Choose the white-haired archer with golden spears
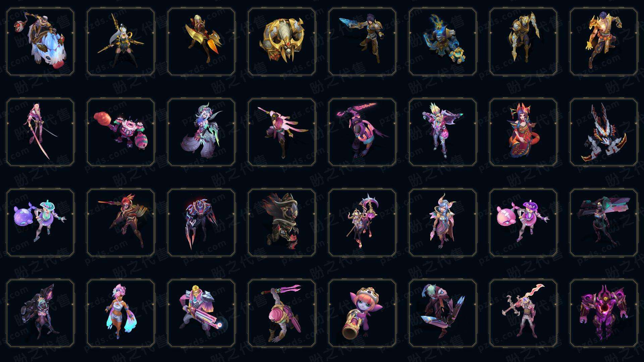Screen dimensions: 644x362 (x=121, y=42)
